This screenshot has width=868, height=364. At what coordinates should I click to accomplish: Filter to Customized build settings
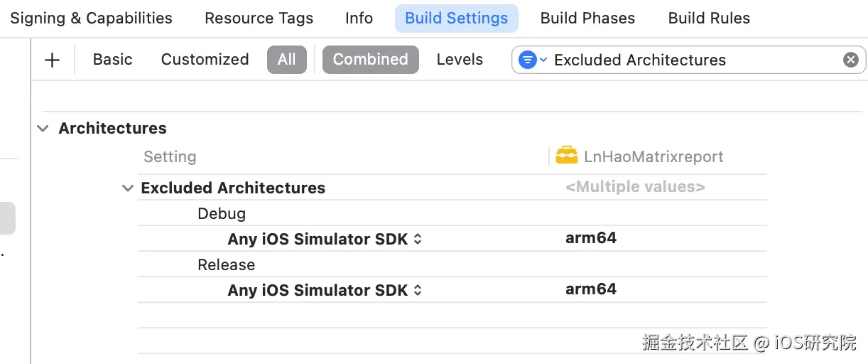point(205,60)
